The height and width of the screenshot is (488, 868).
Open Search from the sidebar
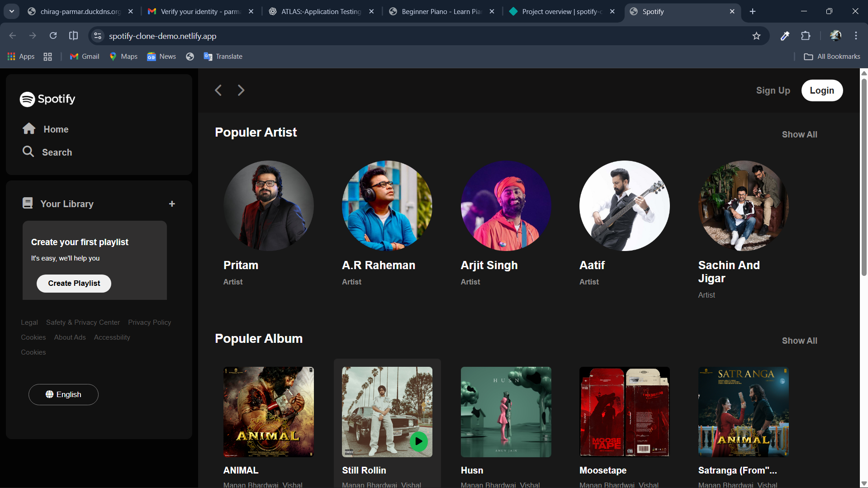pos(56,152)
